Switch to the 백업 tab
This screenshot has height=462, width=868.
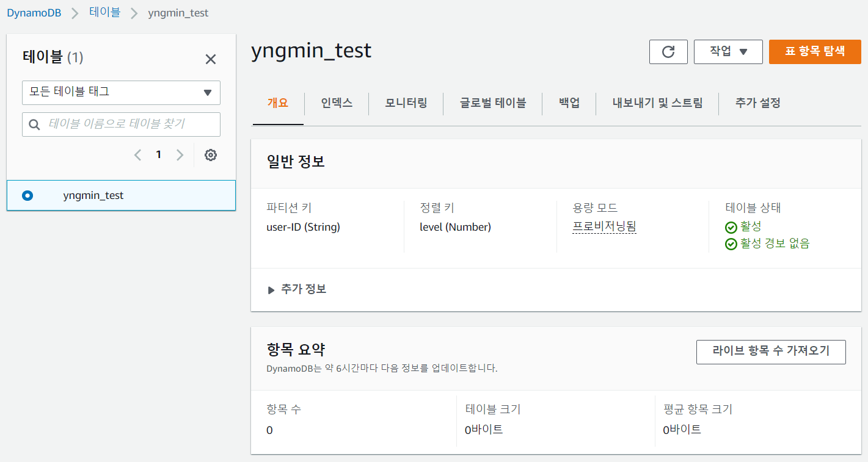(x=569, y=103)
